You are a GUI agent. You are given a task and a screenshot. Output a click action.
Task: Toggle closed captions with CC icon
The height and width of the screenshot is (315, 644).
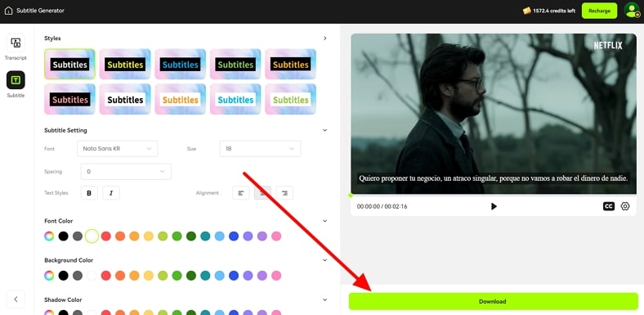click(609, 206)
